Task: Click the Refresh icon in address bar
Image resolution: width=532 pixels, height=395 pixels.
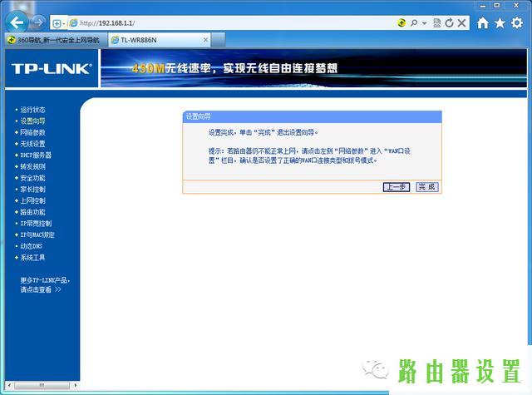Action: coord(450,22)
